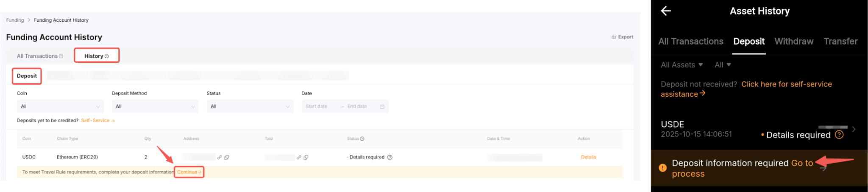
Task: Open the Coin filter dropdown
Action: coord(60,106)
